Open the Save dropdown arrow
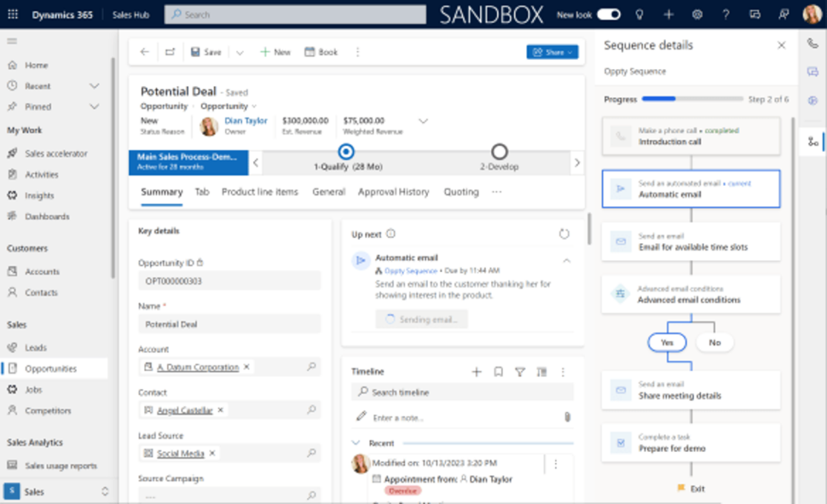 pyautogui.click(x=240, y=52)
